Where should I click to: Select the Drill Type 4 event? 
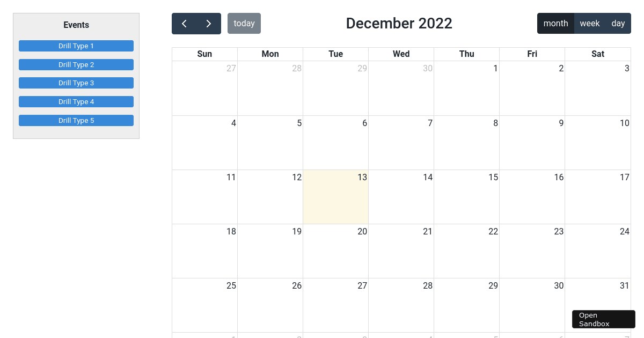tap(76, 102)
